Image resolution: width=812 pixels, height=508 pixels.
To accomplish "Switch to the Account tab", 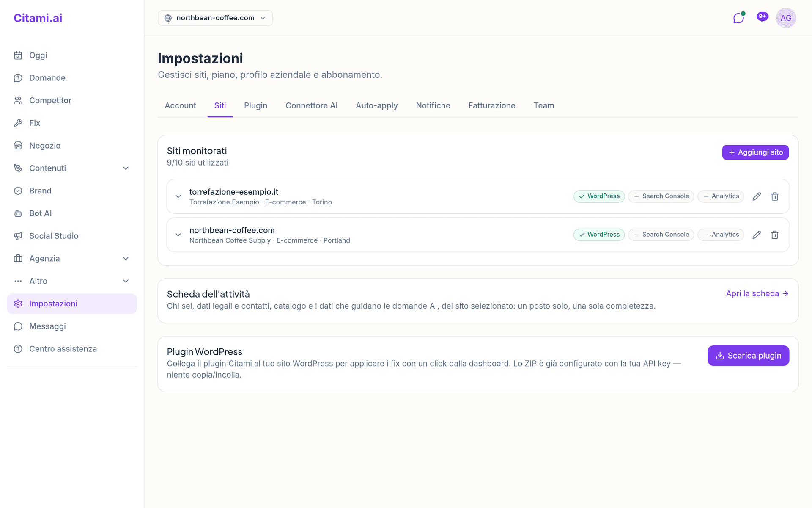I will [x=180, y=106].
